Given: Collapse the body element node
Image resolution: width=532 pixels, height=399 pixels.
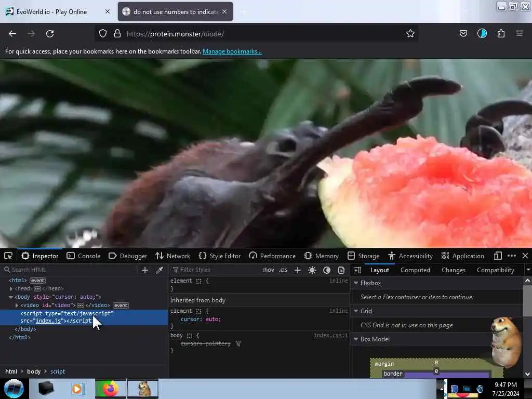Looking at the screenshot, I should click(x=11, y=297).
